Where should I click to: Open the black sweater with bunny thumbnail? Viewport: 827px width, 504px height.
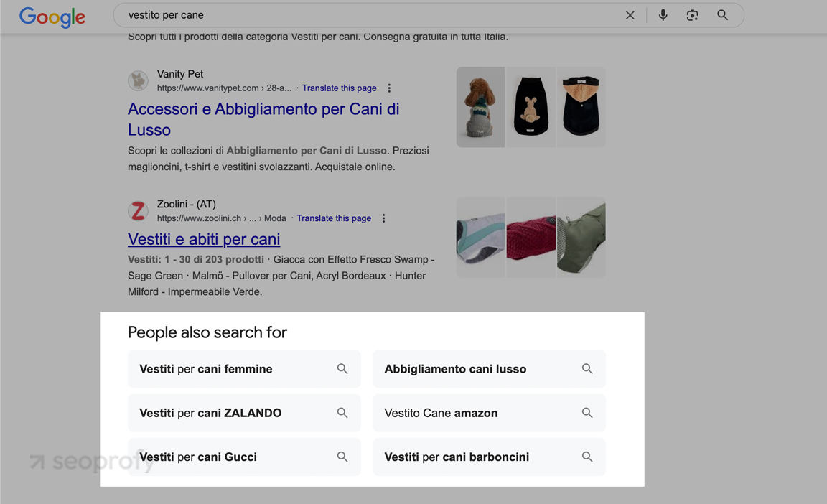tap(531, 107)
